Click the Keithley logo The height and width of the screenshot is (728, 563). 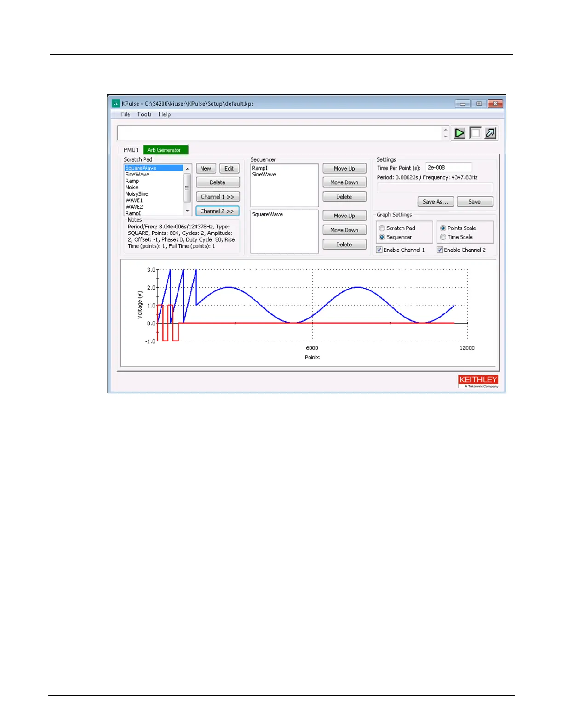[478, 381]
